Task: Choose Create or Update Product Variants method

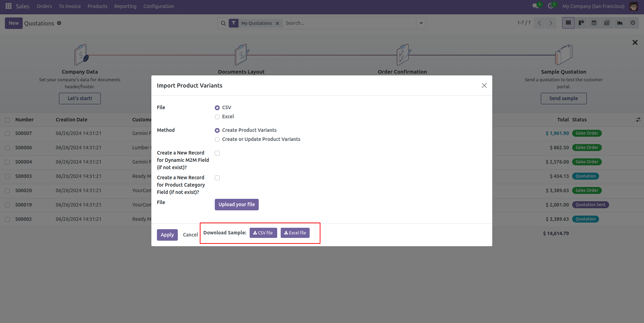Action: coord(217,139)
